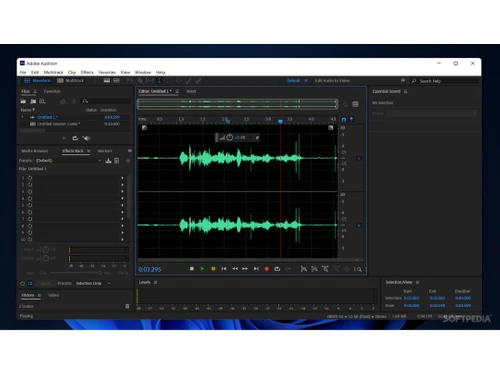This screenshot has width=500, height=375.
Task: Expand the Untitled 1 file entry
Action: [x=23, y=117]
